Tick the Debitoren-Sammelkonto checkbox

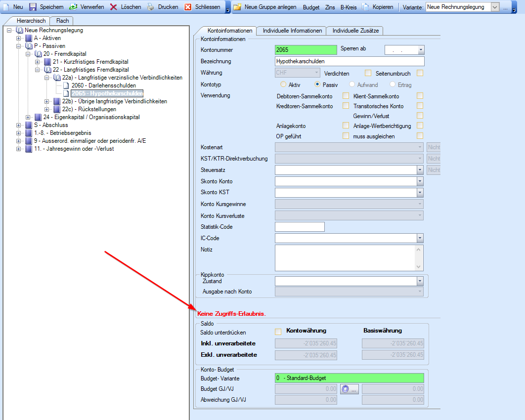tap(346, 96)
